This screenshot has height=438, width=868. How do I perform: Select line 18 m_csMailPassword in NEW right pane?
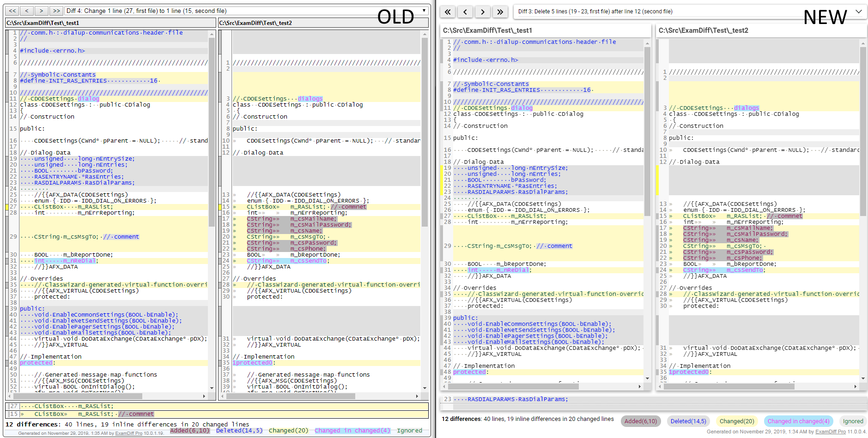764,234
